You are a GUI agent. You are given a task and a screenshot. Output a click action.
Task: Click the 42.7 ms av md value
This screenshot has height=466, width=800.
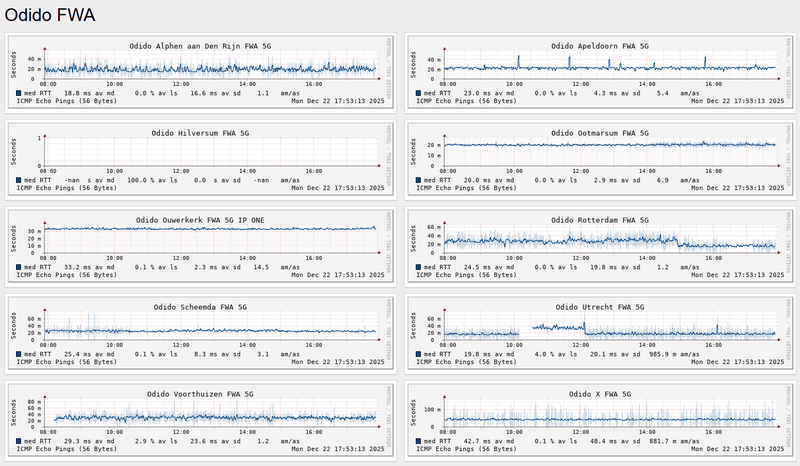489,441
